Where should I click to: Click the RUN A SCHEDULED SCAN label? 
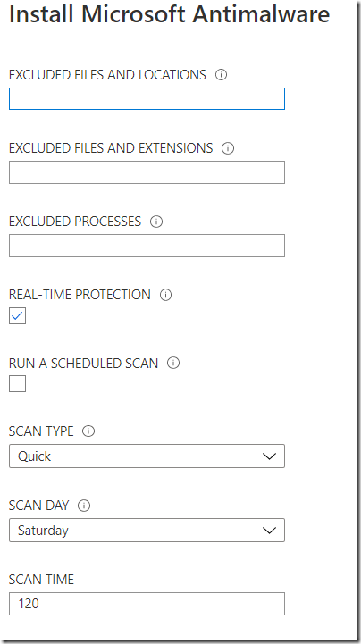(x=83, y=363)
